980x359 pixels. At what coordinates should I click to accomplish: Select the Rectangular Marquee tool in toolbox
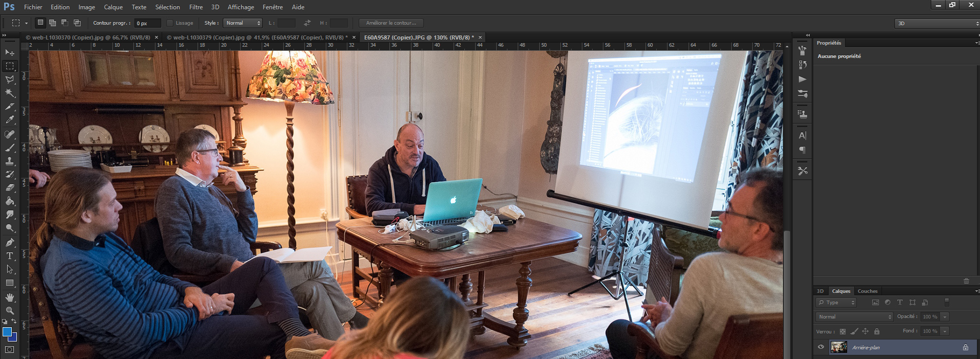point(10,66)
